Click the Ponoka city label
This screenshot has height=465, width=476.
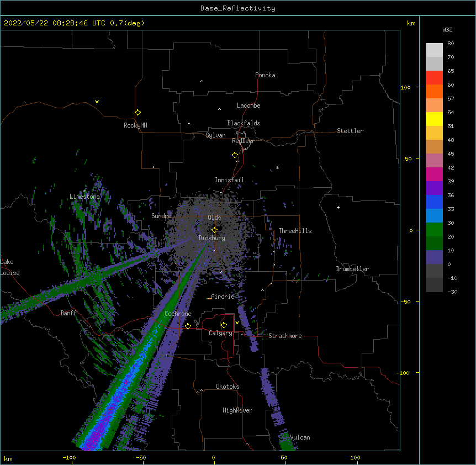tap(265, 75)
